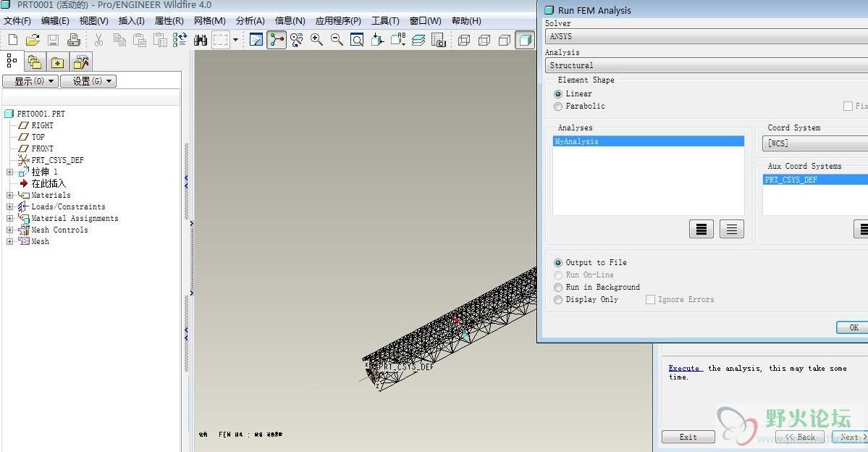868x452 pixels.
Task: Open the 工具(T) menu
Action: 385,21
